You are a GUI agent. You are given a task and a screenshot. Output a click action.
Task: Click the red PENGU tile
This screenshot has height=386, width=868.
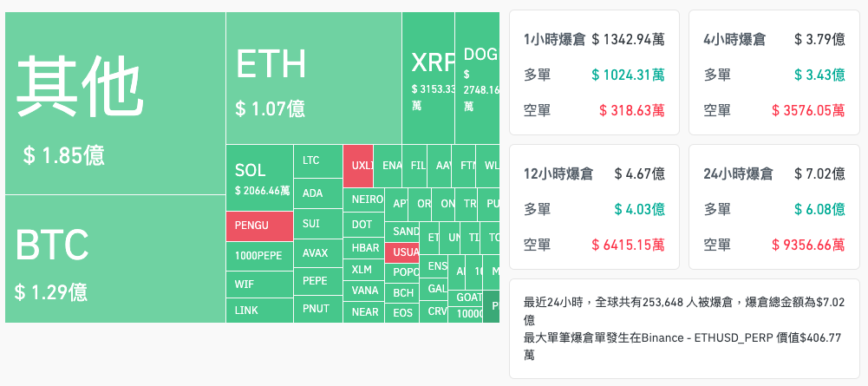[x=260, y=226]
